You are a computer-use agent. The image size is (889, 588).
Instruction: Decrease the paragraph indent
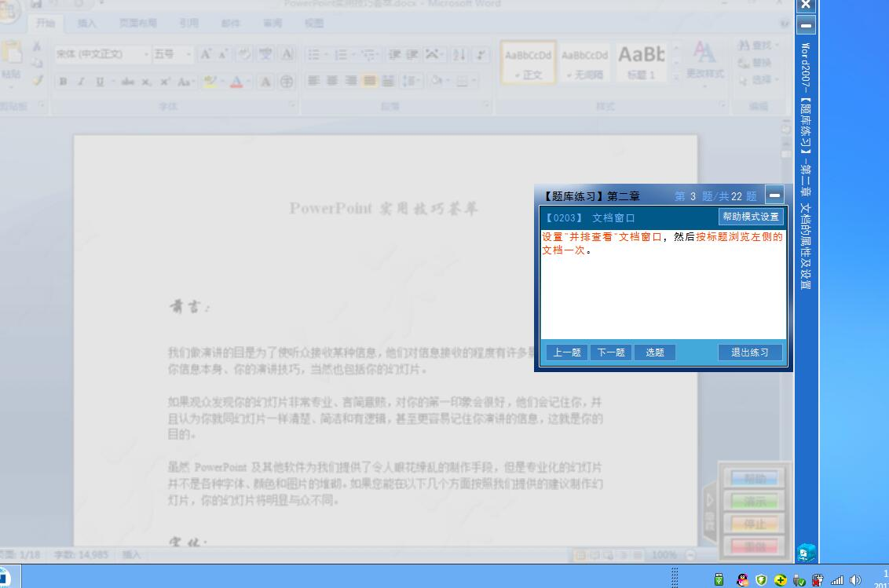click(394, 54)
